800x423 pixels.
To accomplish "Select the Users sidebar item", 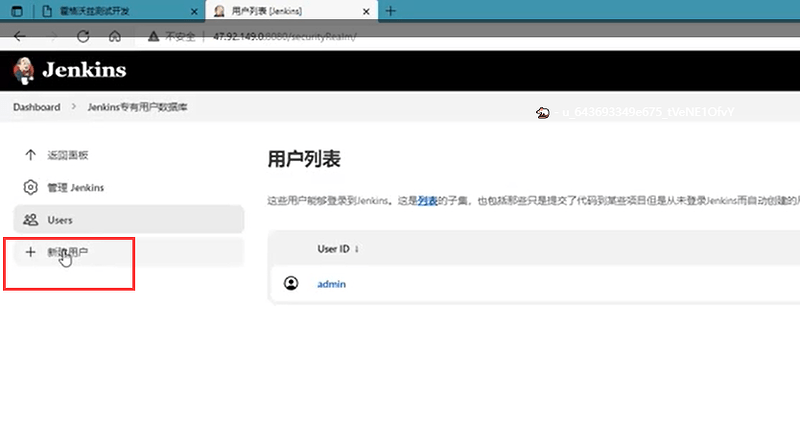I will click(x=129, y=219).
